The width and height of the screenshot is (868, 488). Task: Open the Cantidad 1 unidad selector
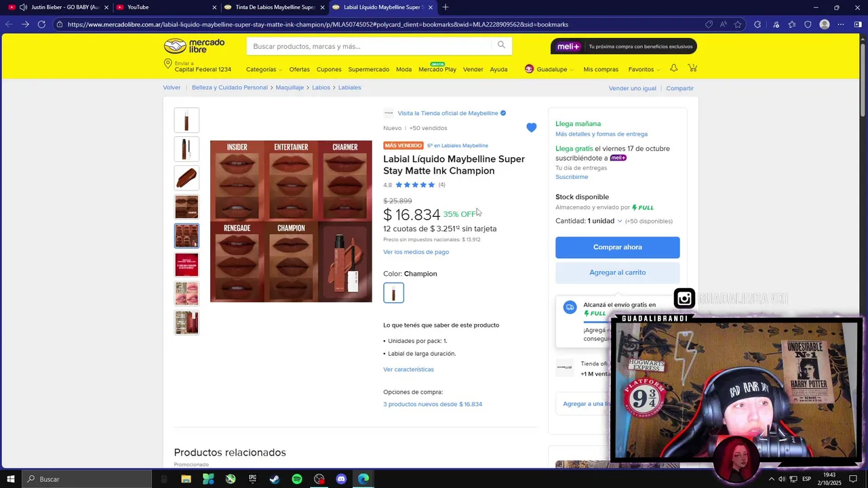tap(589, 221)
